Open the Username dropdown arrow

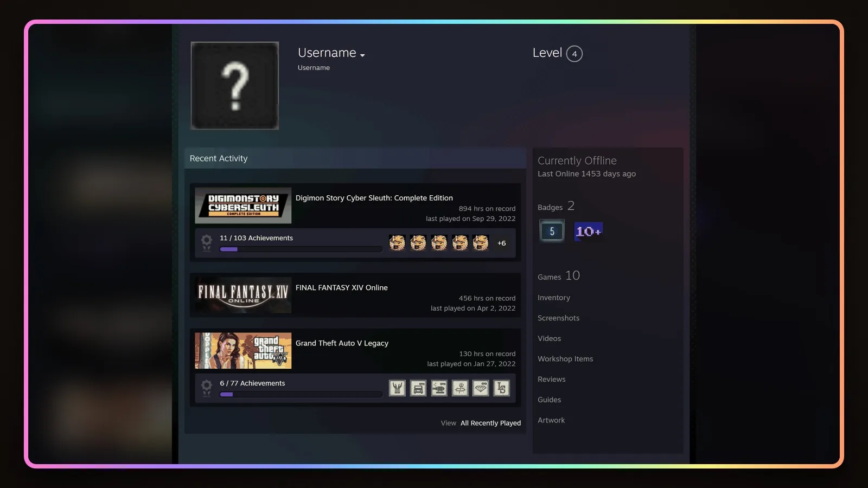362,55
